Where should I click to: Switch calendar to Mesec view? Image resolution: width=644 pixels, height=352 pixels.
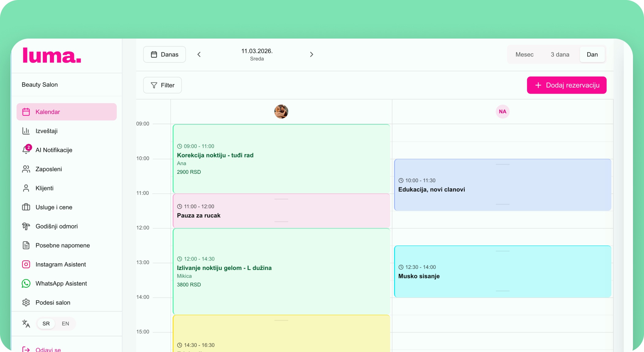pyautogui.click(x=524, y=54)
